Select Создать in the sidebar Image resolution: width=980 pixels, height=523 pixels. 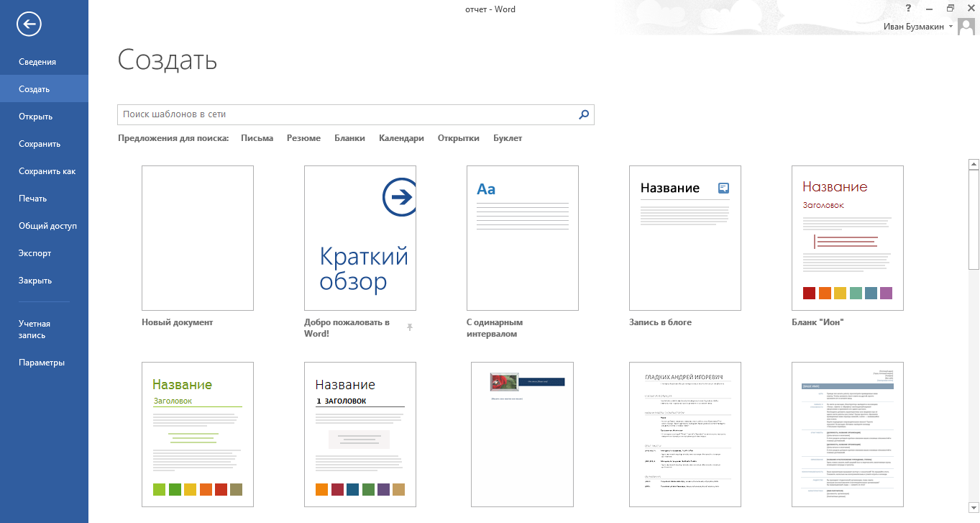click(x=44, y=89)
